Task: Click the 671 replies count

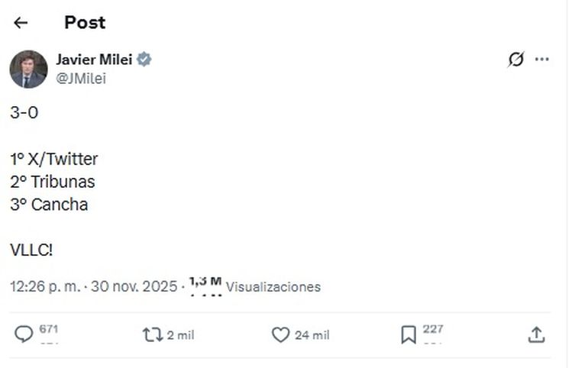Action: point(49,330)
